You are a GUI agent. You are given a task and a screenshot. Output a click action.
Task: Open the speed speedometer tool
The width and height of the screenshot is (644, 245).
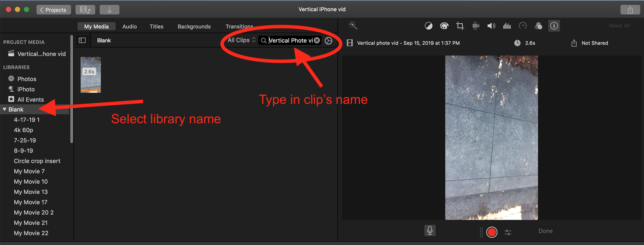(523, 26)
